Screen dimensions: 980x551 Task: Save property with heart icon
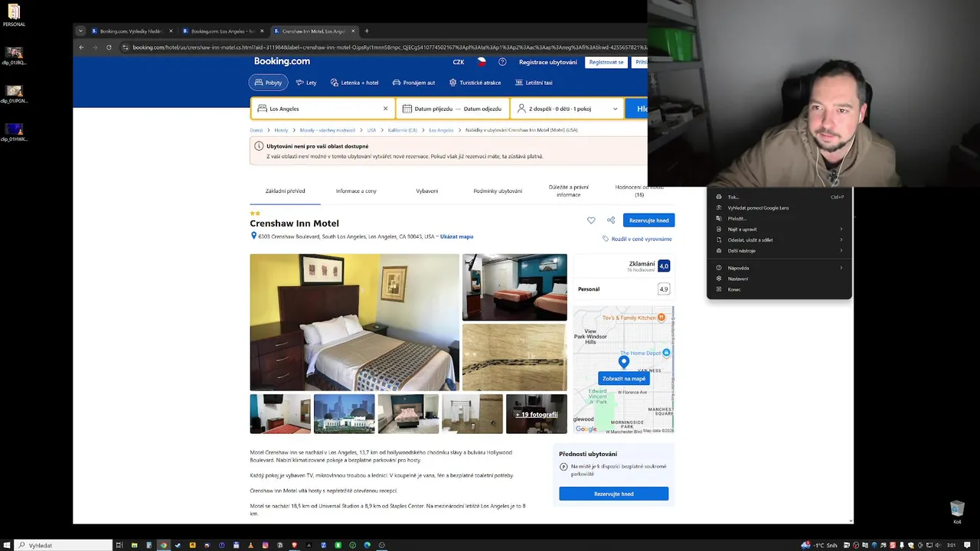(x=591, y=220)
